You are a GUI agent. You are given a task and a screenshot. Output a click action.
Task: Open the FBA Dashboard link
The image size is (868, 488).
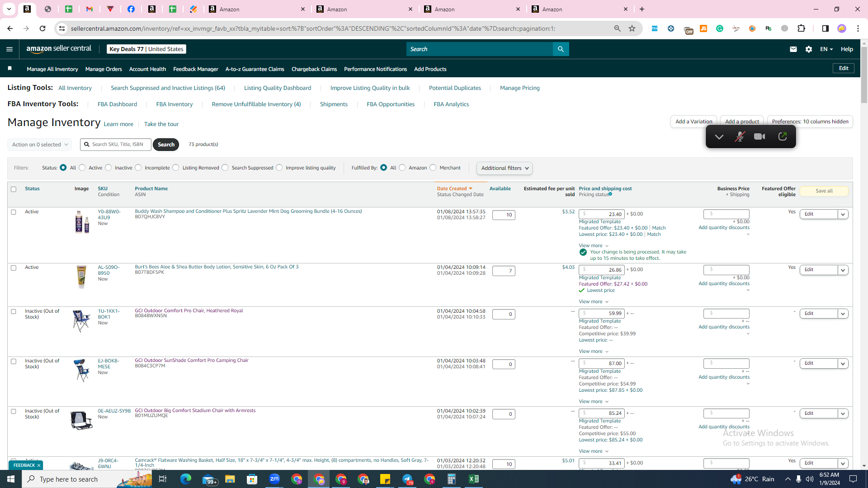tap(117, 104)
